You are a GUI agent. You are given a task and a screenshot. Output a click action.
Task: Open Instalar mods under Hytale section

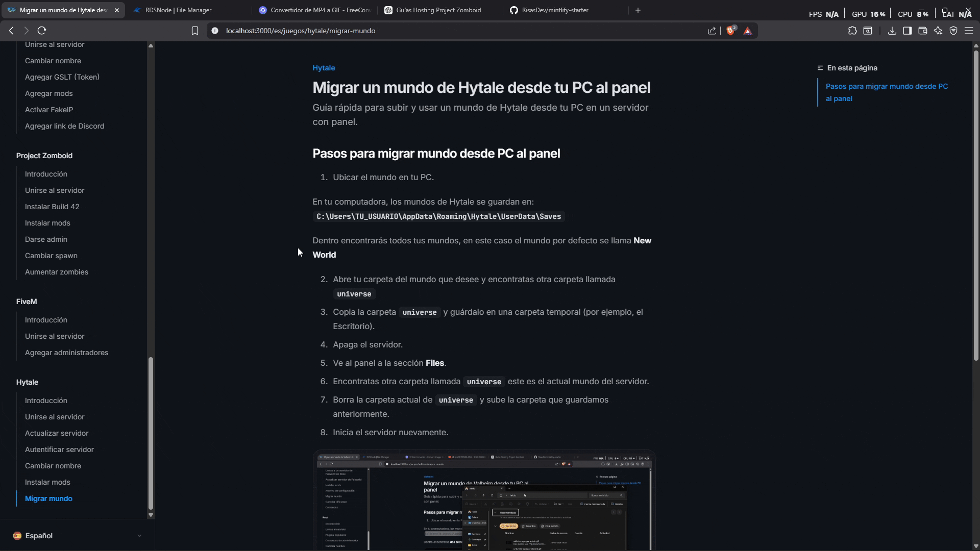pyautogui.click(x=47, y=482)
